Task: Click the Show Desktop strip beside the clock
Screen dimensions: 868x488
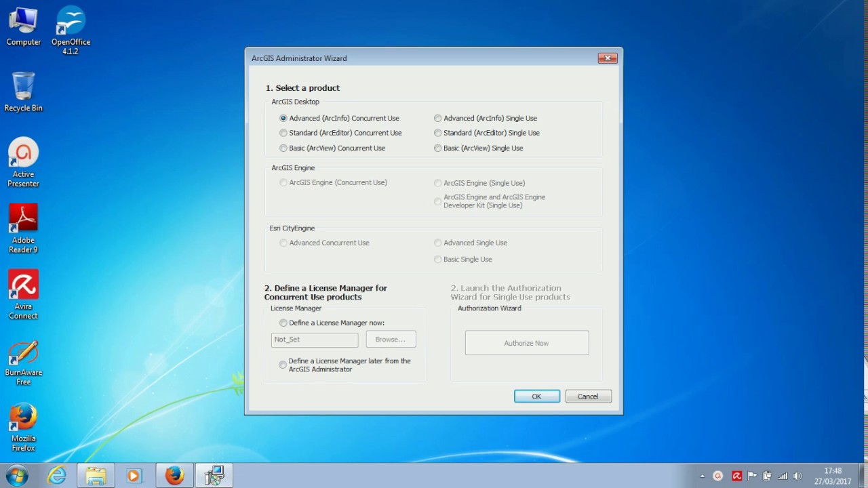Action: click(863, 476)
